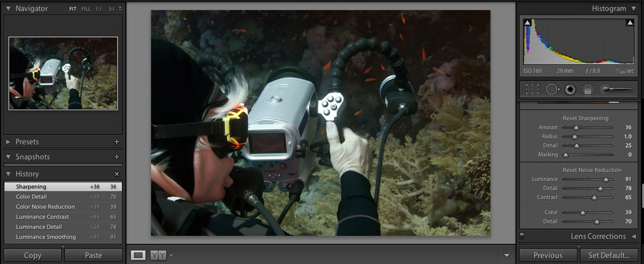This screenshot has width=644, height=264.
Task: Open toolbar options dropdown arrow
Action: pos(507,255)
